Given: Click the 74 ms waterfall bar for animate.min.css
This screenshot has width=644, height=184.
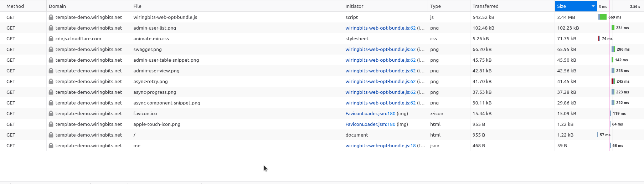Looking at the screenshot, I should (599, 39).
